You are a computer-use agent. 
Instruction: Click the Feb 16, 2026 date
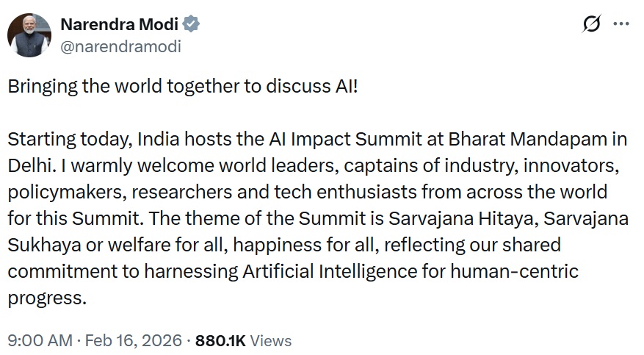point(134,341)
